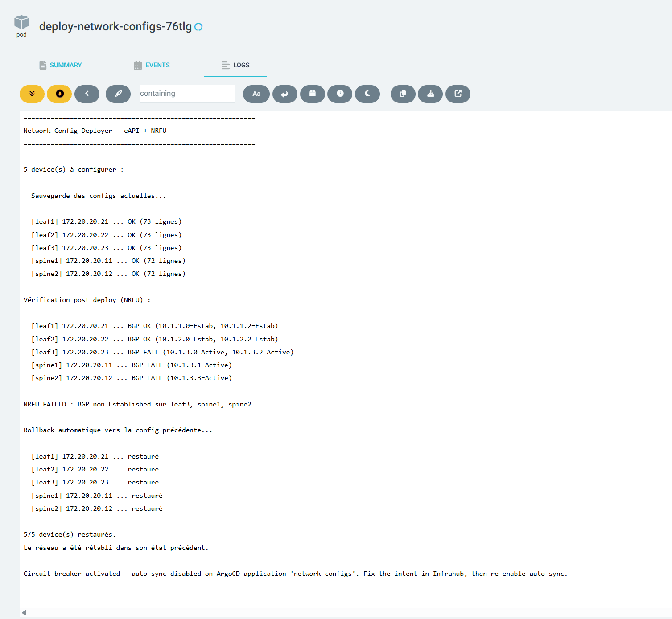
Task: Toggle timestamps with the clock icon
Action: pyautogui.click(x=339, y=94)
